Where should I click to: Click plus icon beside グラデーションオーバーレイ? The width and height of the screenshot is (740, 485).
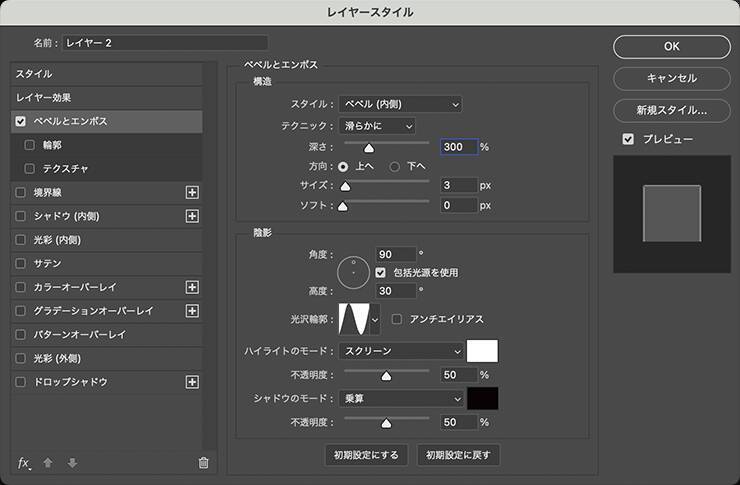pyautogui.click(x=193, y=311)
